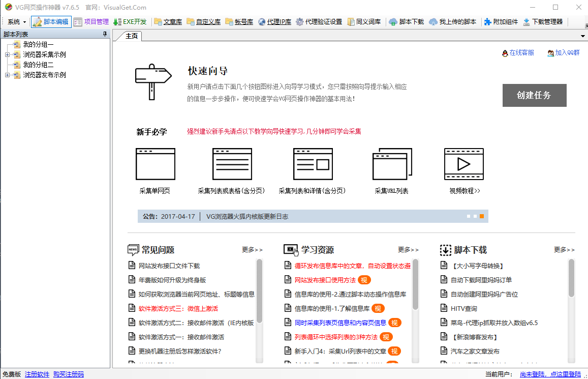
Task: Open 更换机器注册后怎样激活软件 FAQ
Action: coord(180,351)
